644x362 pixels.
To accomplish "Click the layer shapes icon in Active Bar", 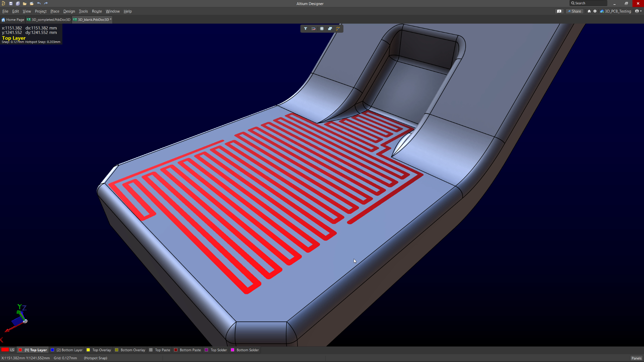I will click(x=330, y=29).
